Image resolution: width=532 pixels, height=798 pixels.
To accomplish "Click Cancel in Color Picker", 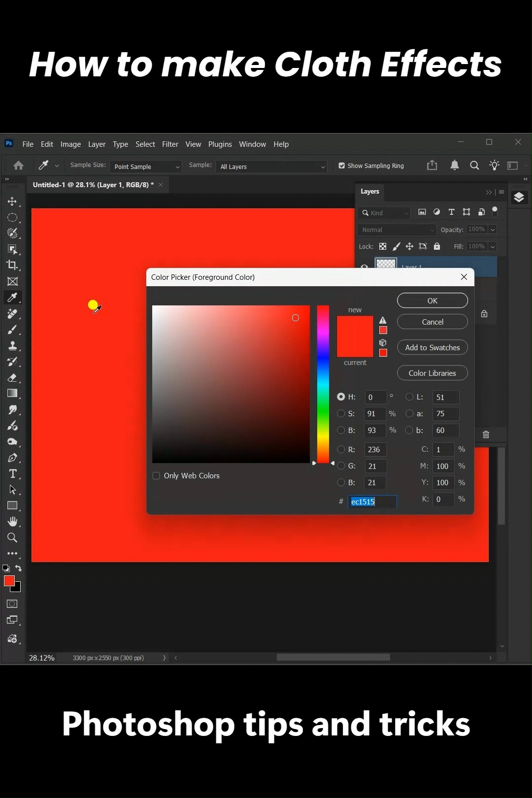I will click(432, 322).
